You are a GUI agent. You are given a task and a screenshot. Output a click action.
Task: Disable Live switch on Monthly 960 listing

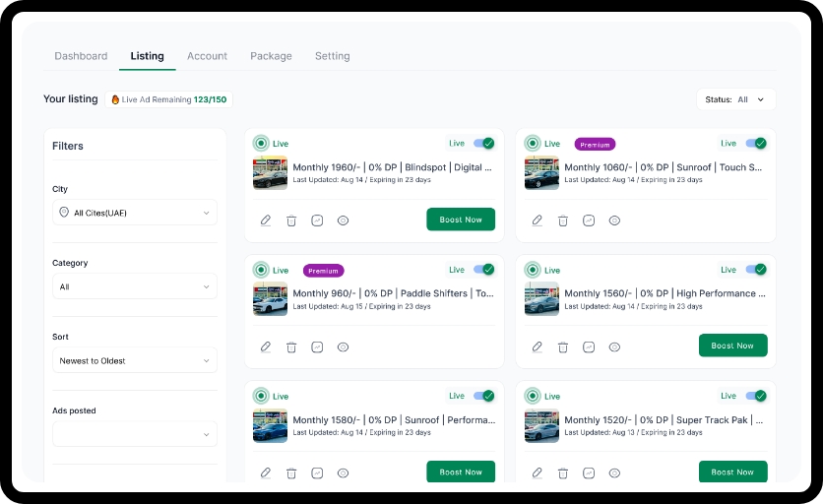tap(483, 270)
